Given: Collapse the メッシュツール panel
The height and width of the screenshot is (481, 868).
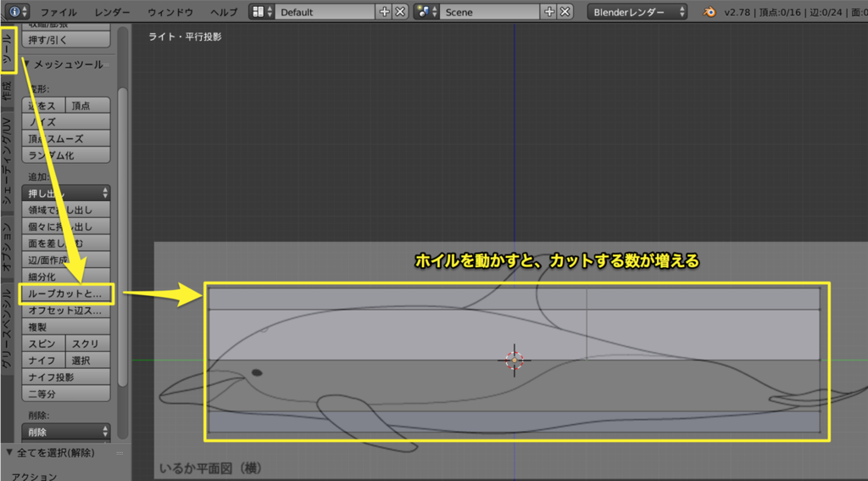Looking at the screenshot, I should (26, 64).
